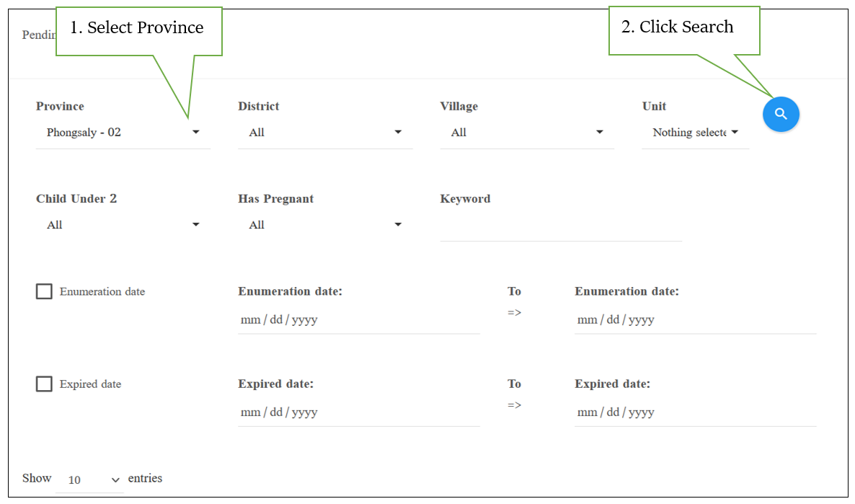The height and width of the screenshot is (504, 855).
Task: Click the Expired date end field
Action: pyautogui.click(x=695, y=412)
